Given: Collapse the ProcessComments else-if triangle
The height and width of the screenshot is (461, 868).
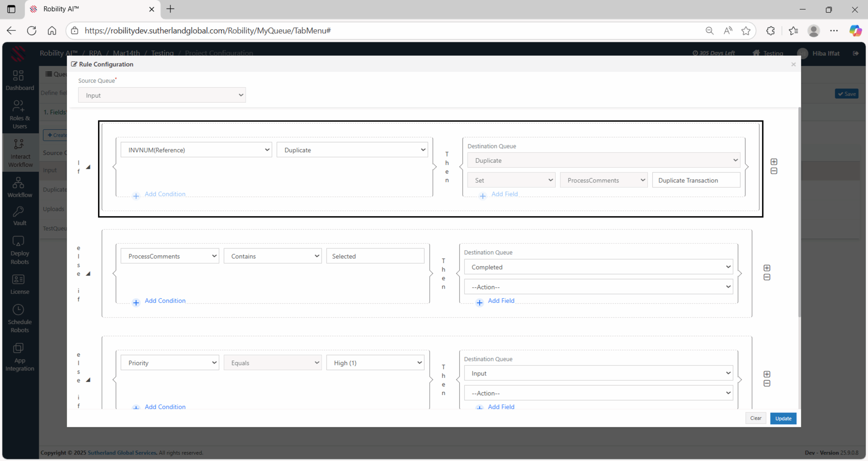Looking at the screenshot, I should [x=88, y=274].
